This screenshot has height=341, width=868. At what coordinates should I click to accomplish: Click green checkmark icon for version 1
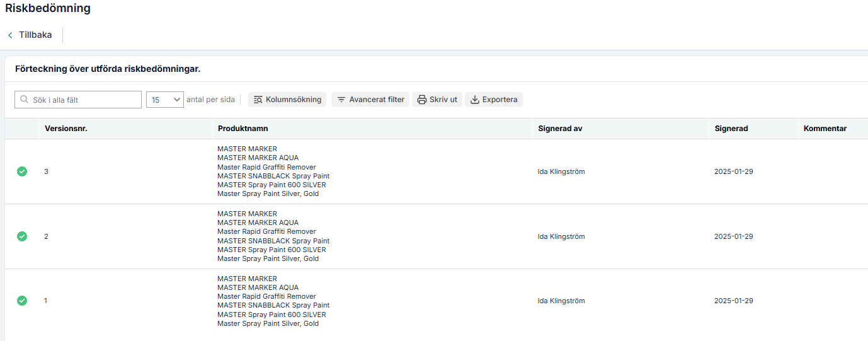point(22,301)
